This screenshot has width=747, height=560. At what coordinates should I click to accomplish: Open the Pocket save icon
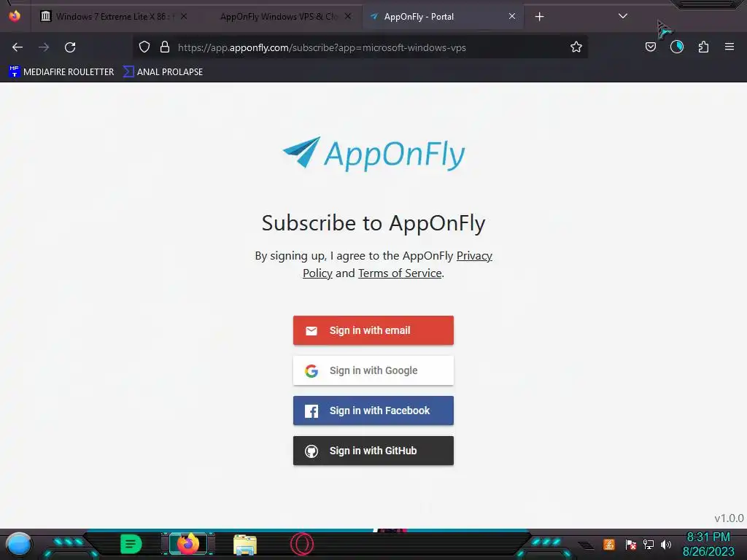tap(650, 47)
